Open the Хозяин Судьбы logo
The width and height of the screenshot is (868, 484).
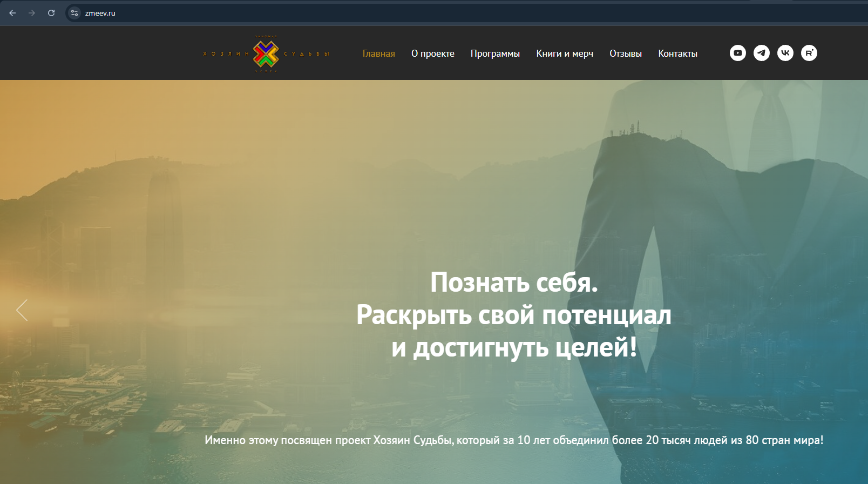(266, 53)
